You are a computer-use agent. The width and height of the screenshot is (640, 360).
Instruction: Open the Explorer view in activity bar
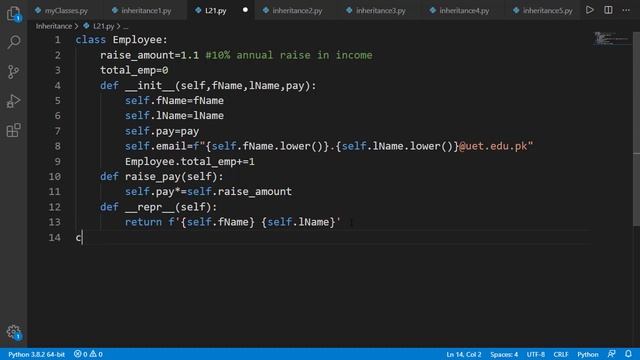[x=14, y=14]
